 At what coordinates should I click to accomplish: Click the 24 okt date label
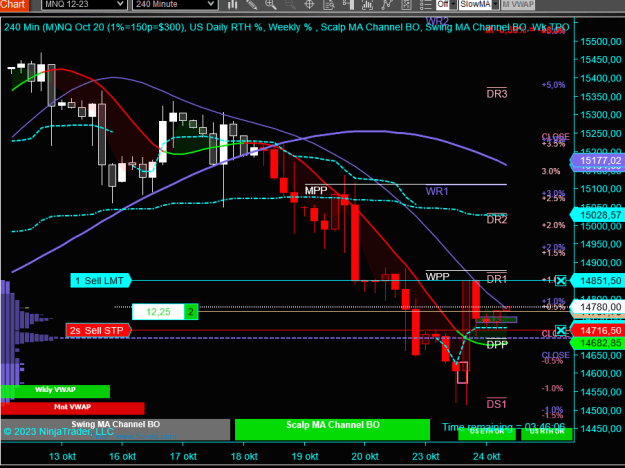486,456
